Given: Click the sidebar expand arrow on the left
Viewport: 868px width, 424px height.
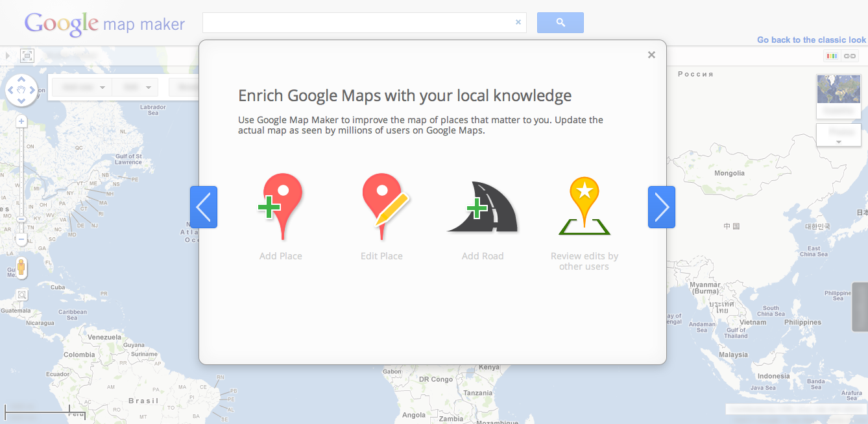Looking at the screenshot, I should [6, 56].
